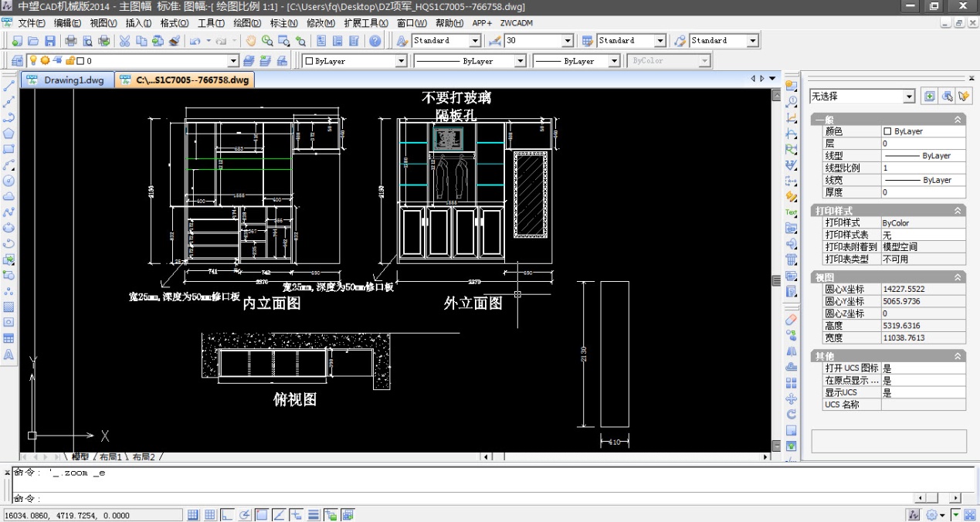Open the 绘图(D) menu
The width and height of the screenshot is (980, 522).
(246, 23)
